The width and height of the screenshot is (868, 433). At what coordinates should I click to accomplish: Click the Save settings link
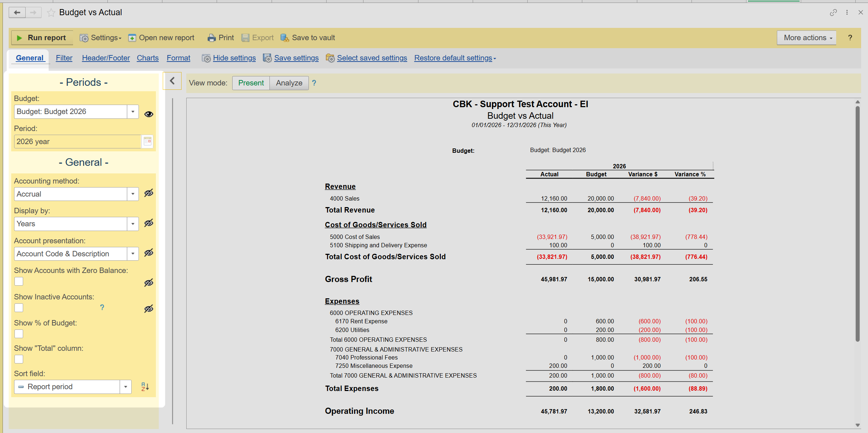(x=296, y=58)
